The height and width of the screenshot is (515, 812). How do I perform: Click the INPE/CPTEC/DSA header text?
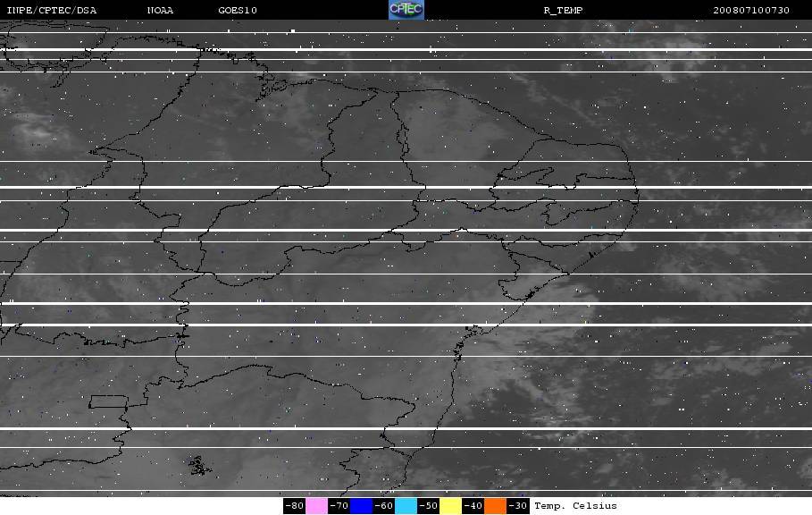pyautogui.click(x=51, y=11)
